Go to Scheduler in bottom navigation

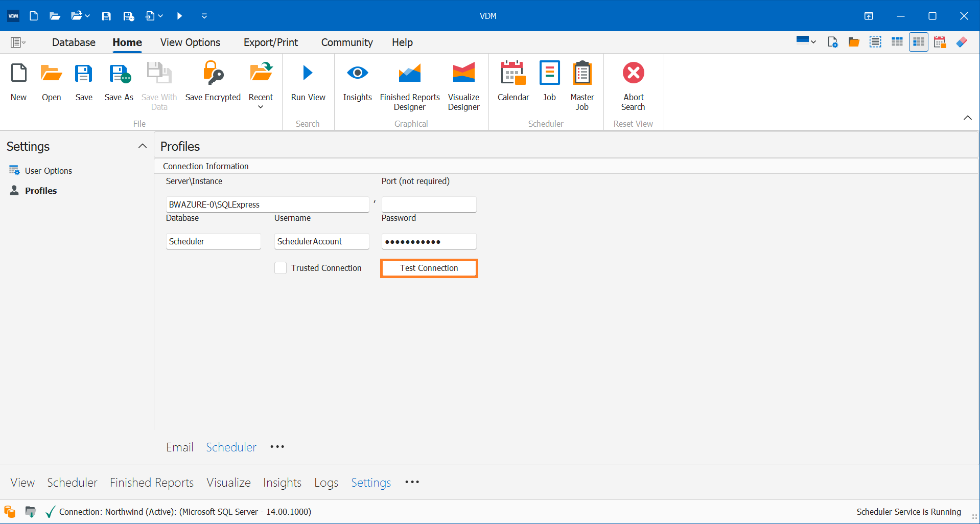[72, 483]
